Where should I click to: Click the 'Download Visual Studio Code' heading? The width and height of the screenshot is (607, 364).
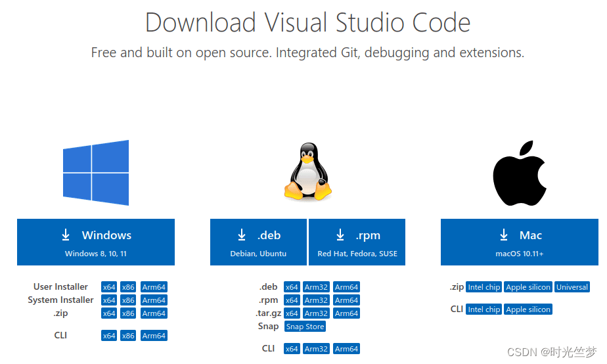tap(307, 22)
